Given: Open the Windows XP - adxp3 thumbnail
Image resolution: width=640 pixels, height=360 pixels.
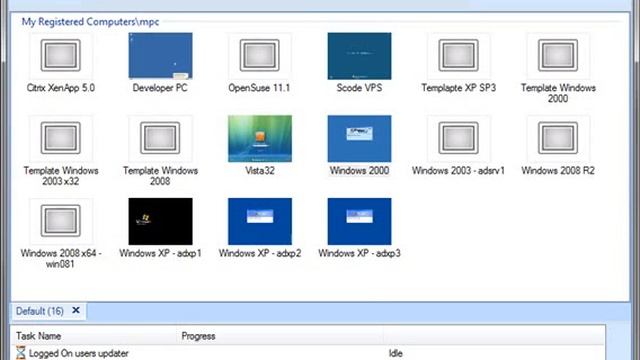Looking at the screenshot, I should click(x=359, y=221).
